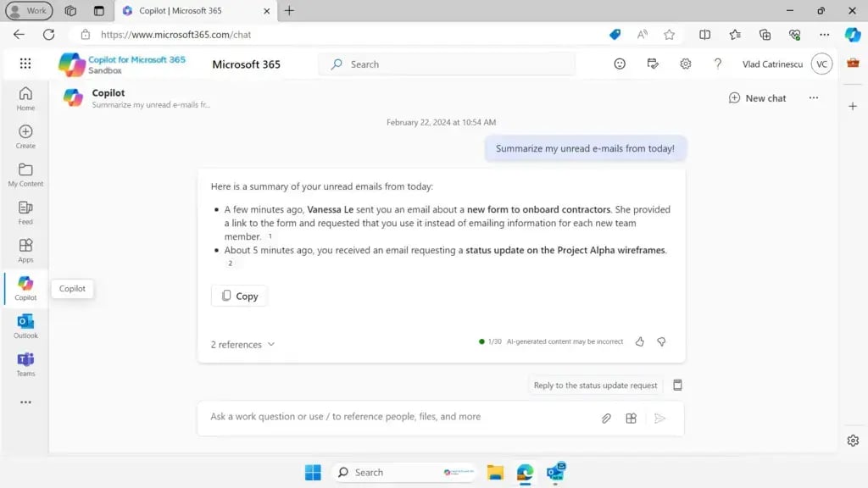868x488 pixels.
Task: Open Apps in left sidebar
Action: coord(25,251)
